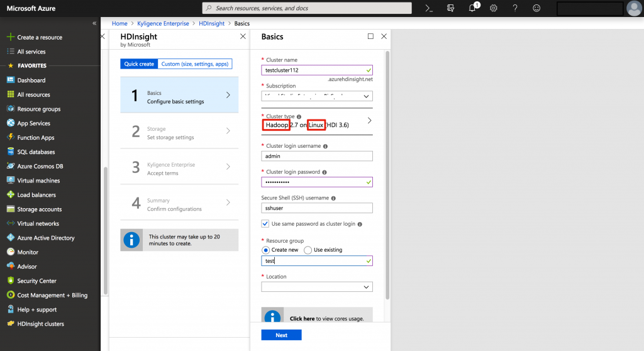Click the Function Apps lightning icon
Screen dimensions: 644x351
pos(11,137)
